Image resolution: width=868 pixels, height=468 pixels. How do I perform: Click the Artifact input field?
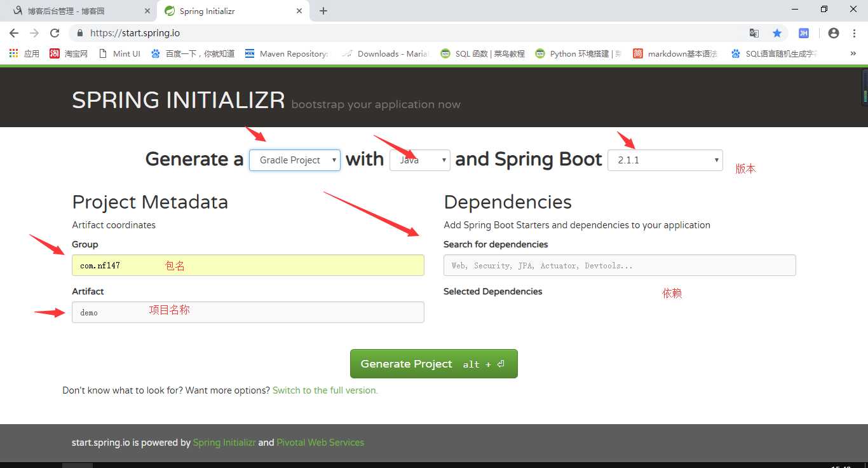coord(248,312)
